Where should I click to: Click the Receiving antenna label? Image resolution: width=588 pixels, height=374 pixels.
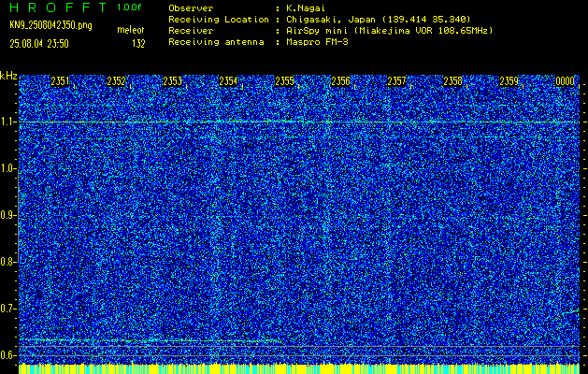point(216,42)
